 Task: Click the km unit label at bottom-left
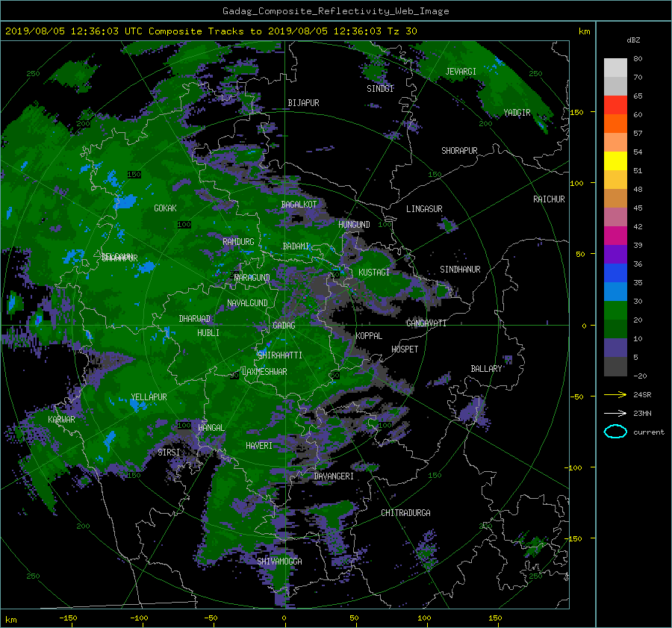click(x=11, y=620)
